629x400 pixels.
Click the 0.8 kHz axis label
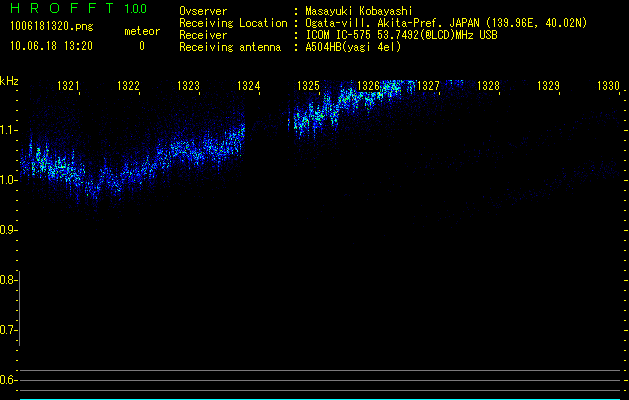coord(8,280)
